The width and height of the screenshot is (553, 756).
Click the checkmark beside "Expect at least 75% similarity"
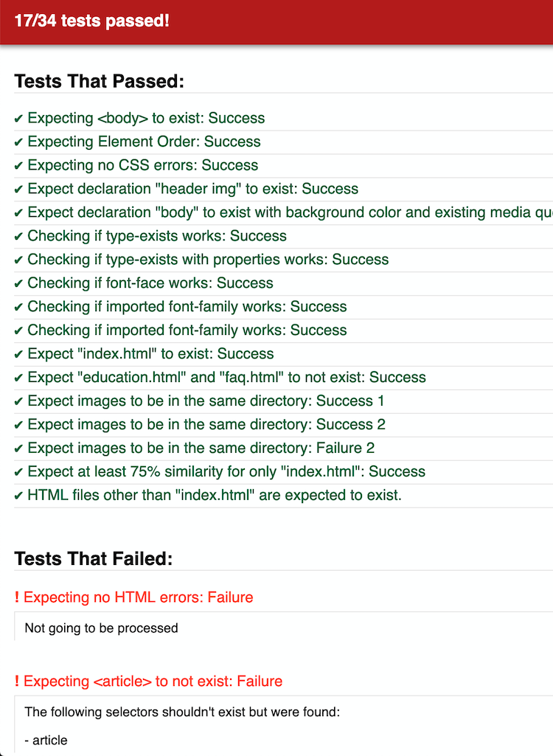pyautogui.click(x=18, y=473)
